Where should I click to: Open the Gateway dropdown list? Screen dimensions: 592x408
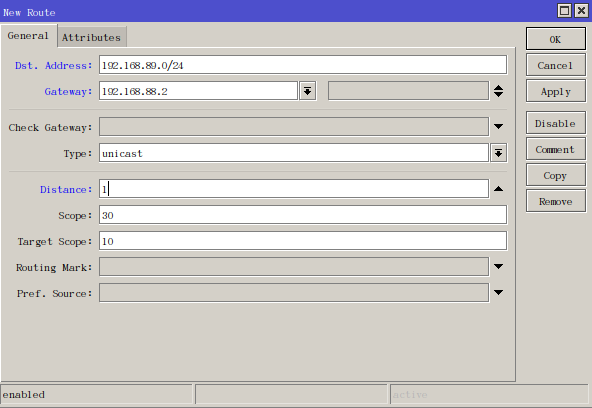tap(308, 91)
